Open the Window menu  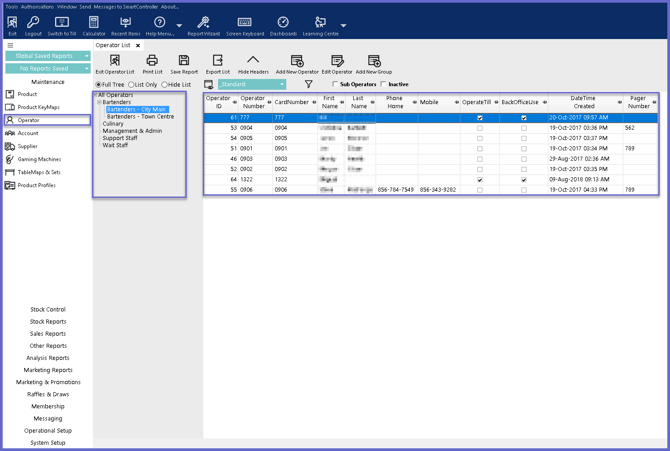pos(67,6)
